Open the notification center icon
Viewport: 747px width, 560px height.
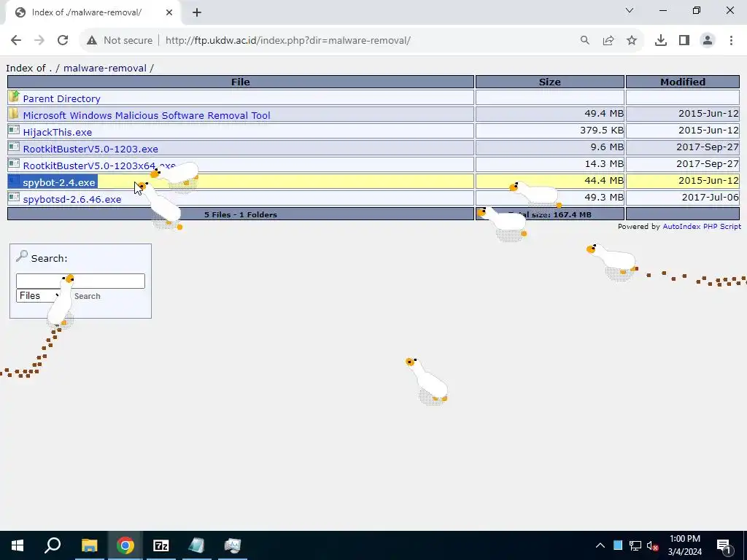click(724, 545)
